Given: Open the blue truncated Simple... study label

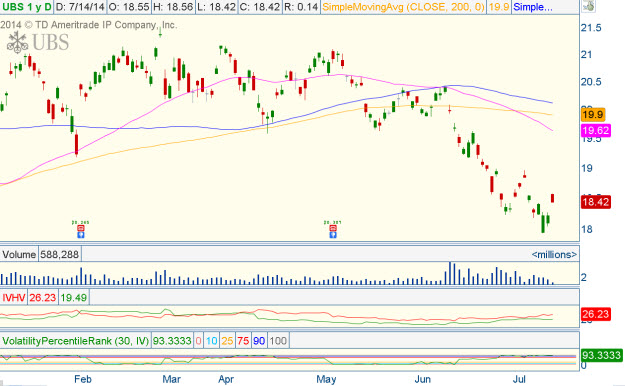Looking at the screenshot, I should tap(533, 7).
